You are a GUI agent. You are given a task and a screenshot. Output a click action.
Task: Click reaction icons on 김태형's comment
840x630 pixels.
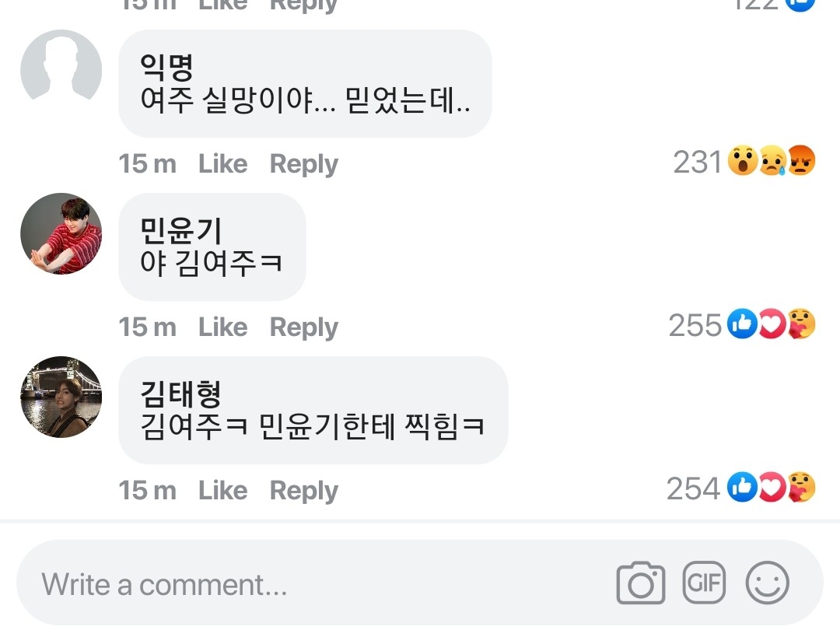click(772, 488)
